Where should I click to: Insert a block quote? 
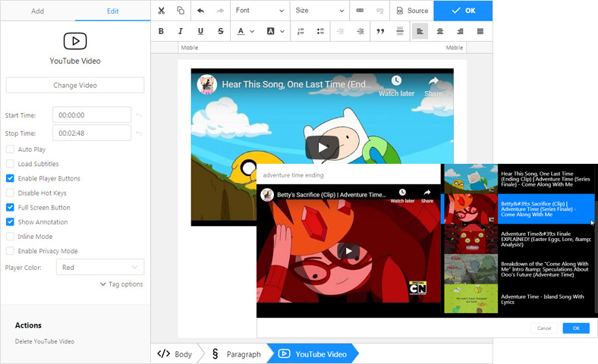380,31
